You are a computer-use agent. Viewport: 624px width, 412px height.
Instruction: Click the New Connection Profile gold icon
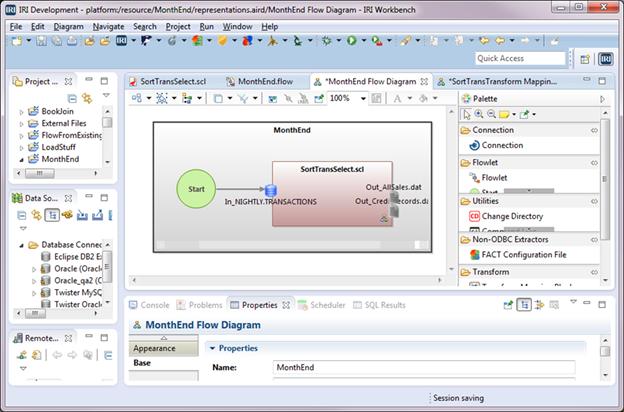click(x=67, y=215)
